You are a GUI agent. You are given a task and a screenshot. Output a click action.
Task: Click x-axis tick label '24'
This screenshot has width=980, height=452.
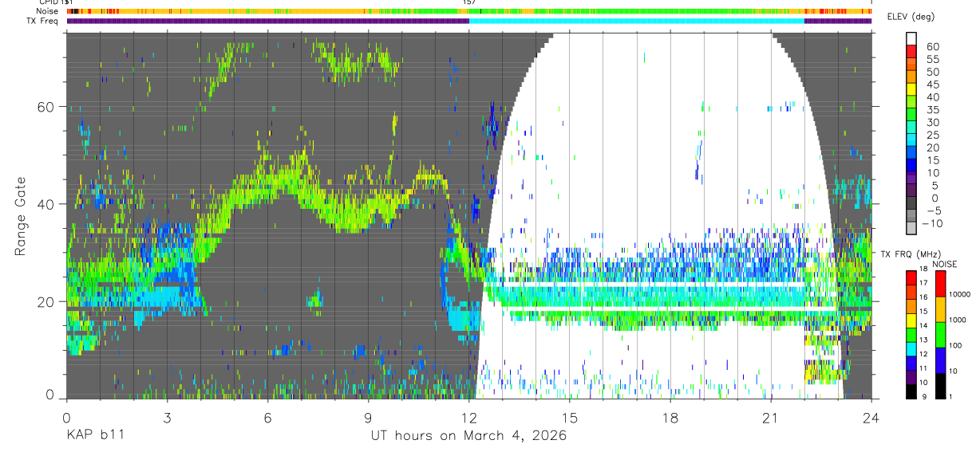[871, 418]
